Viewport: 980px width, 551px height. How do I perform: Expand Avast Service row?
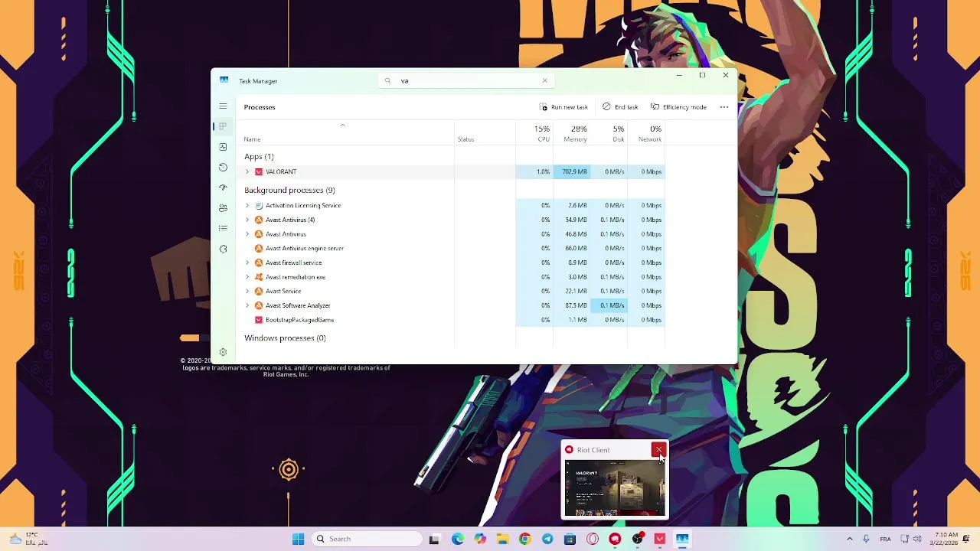pyautogui.click(x=247, y=291)
